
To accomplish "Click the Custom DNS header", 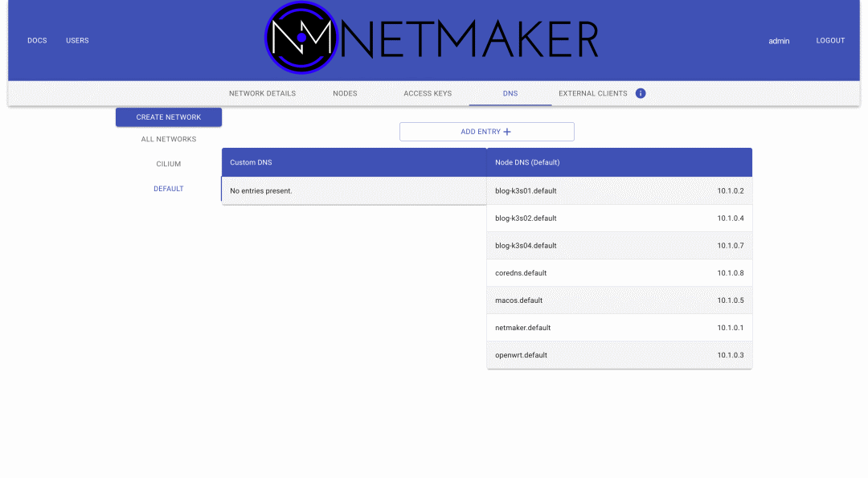I will click(x=354, y=162).
